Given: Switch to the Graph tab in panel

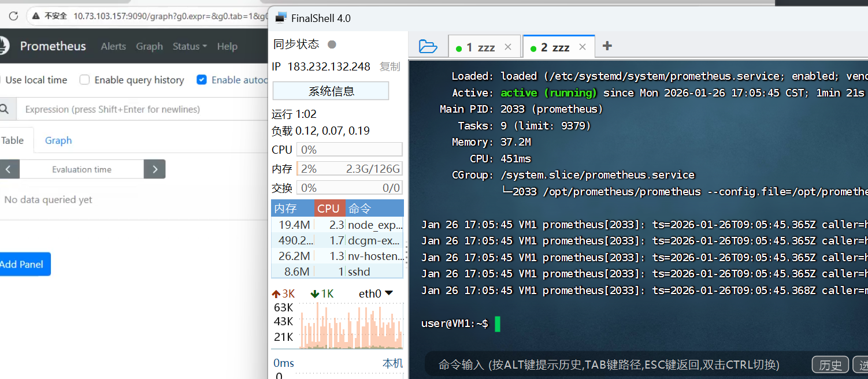Looking at the screenshot, I should 58,140.
